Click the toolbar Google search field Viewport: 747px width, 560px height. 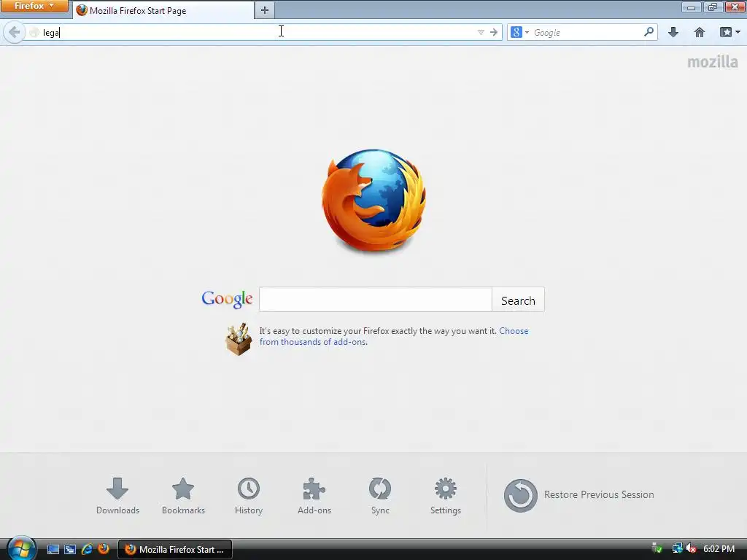tap(587, 32)
